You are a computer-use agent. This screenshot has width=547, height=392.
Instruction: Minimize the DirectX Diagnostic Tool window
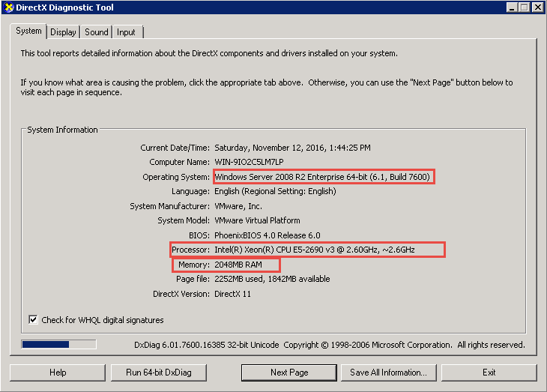[x=512, y=7]
